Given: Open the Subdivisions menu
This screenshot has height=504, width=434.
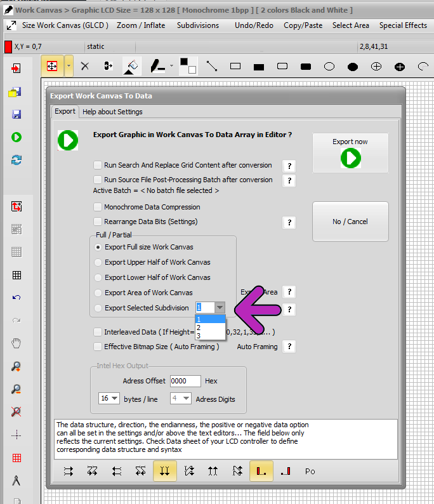Looking at the screenshot, I should 198,25.
